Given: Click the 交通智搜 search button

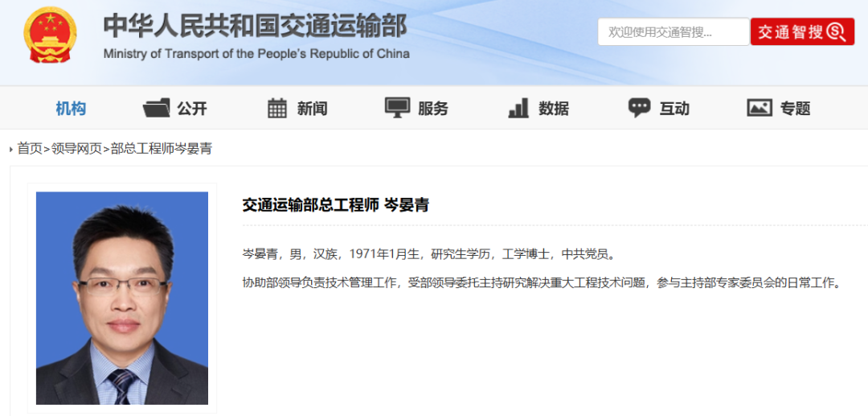Looking at the screenshot, I should click(x=802, y=32).
